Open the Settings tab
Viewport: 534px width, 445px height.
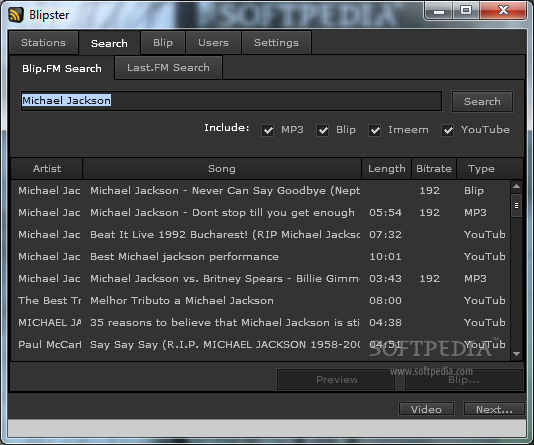[x=276, y=43]
